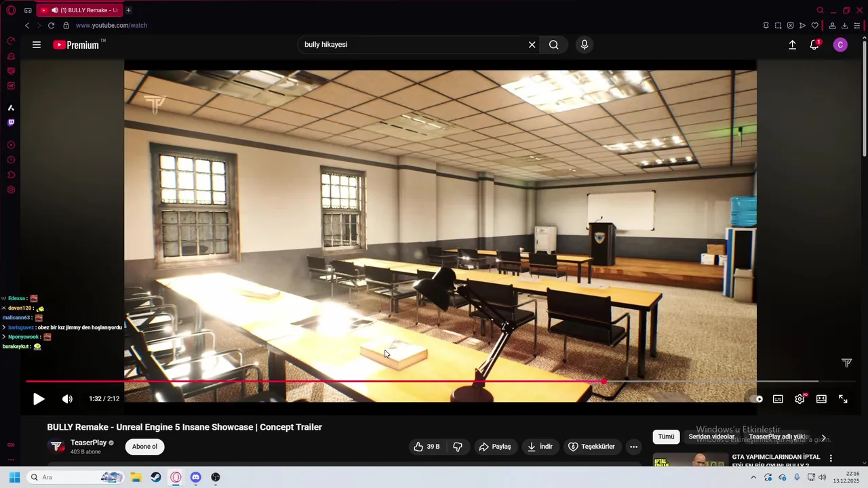
Task: Send thanks via the "Teşekkürler" button
Action: [591, 447]
